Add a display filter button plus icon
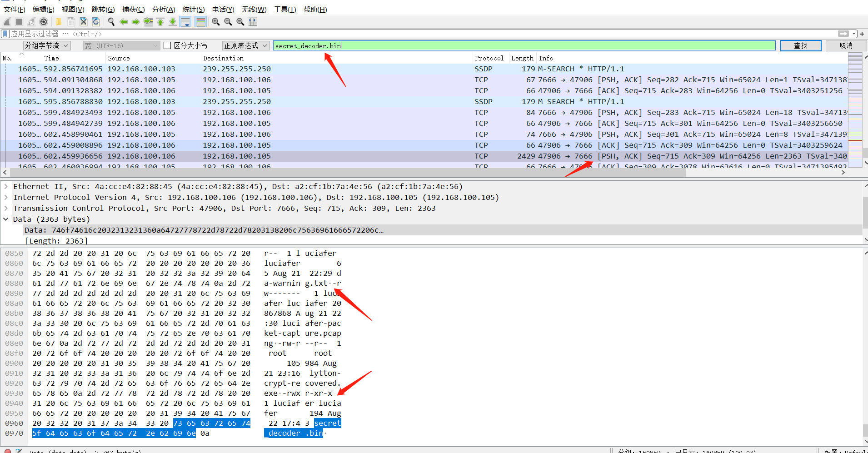Viewport: 868px width, 453px height. (862, 34)
